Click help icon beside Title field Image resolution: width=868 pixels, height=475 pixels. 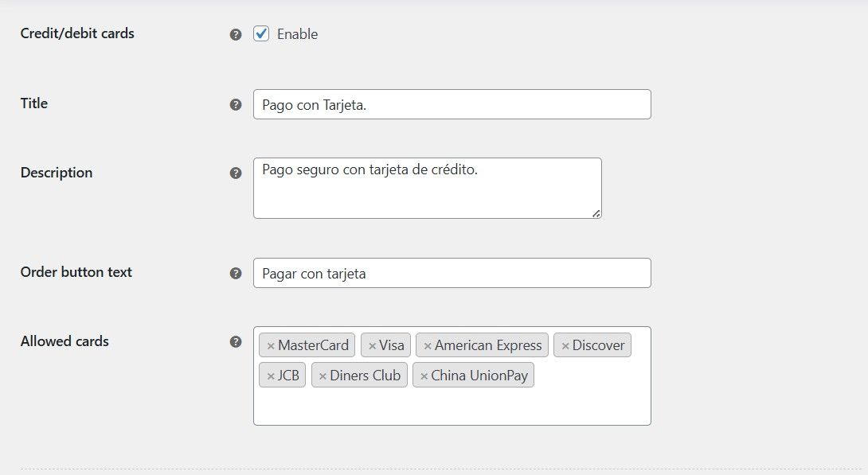(x=236, y=104)
